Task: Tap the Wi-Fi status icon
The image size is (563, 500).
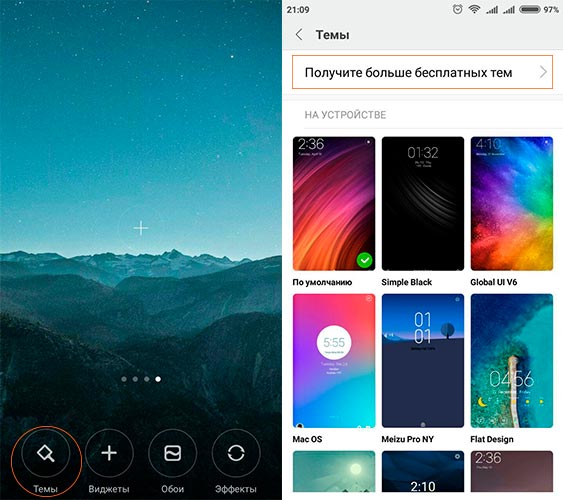Action: click(x=474, y=9)
